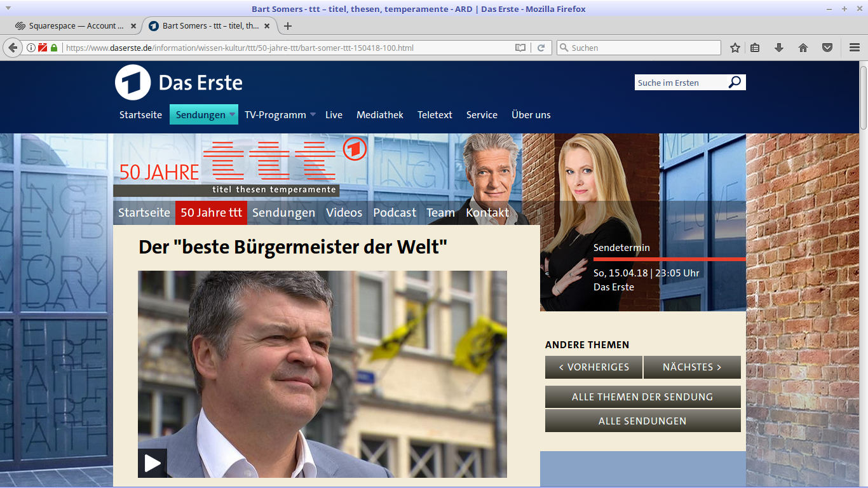This screenshot has height=488, width=868.
Task: Open a new tab with the plus icon
Action: [288, 26]
